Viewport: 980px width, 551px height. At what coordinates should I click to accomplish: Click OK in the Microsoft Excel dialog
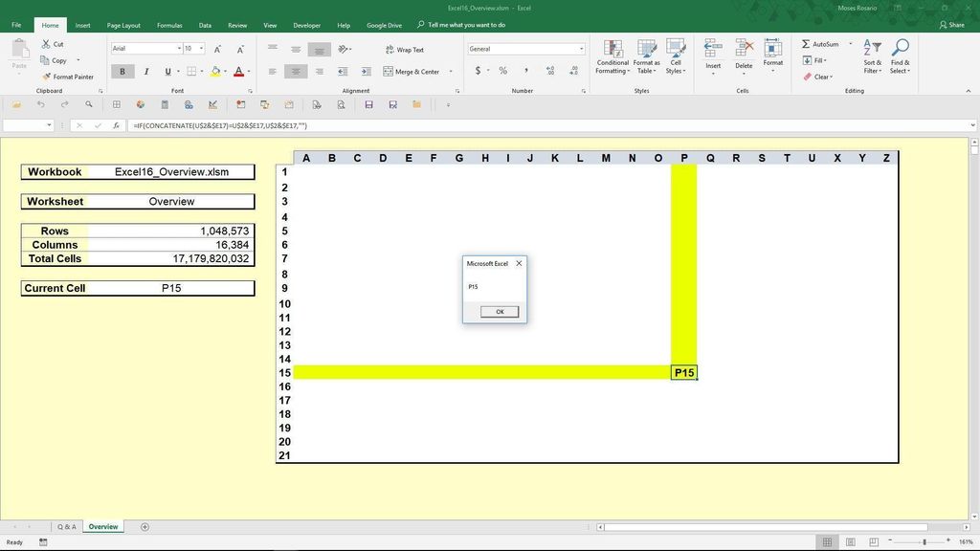[500, 312]
